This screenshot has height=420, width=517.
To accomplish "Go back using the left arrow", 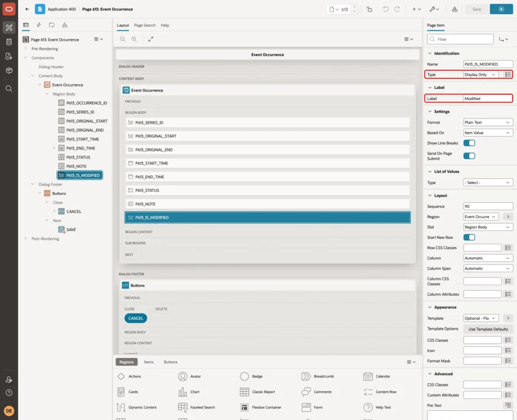I will coord(27,9).
